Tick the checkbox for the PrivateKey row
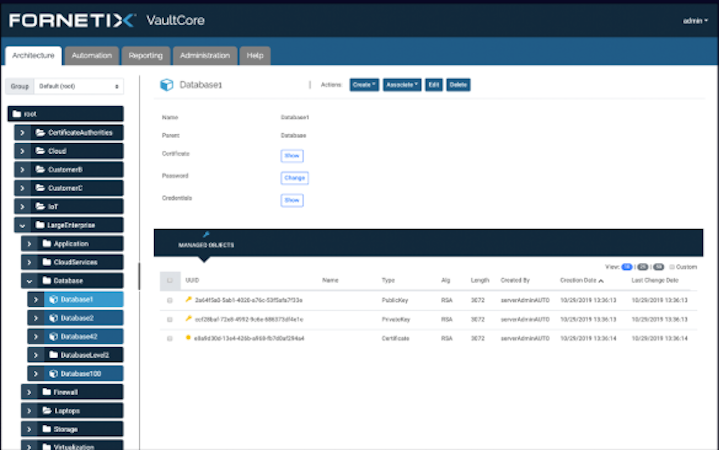The width and height of the screenshot is (719, 450). (x=170, y=319)
